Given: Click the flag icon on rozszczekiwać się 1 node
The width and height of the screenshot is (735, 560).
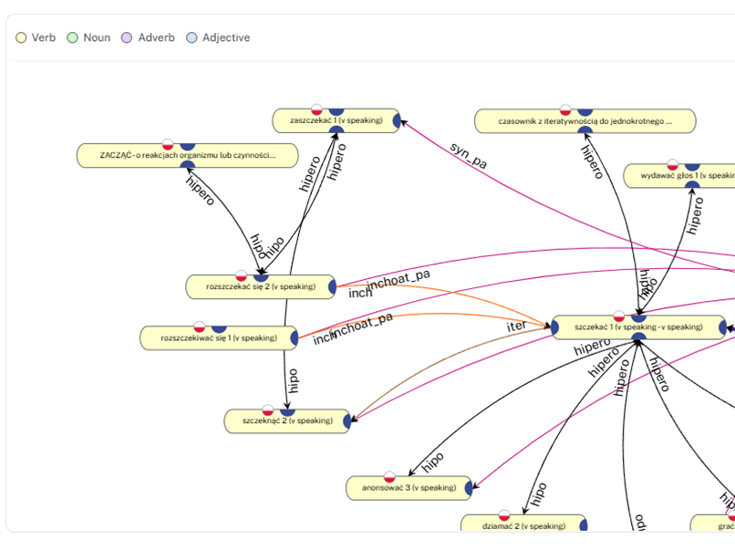Looking at the screenshot, I should pos(199,327).
